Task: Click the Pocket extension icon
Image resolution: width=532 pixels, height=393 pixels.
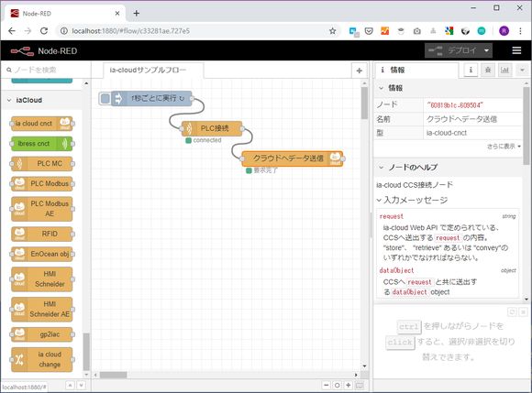Action: pyautogui.click(x=369, y=31)
